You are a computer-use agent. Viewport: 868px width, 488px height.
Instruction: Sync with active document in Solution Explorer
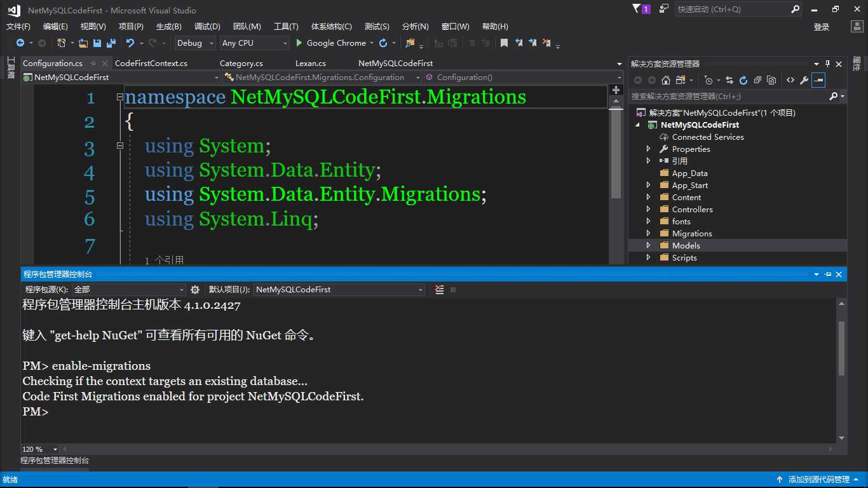729,80
